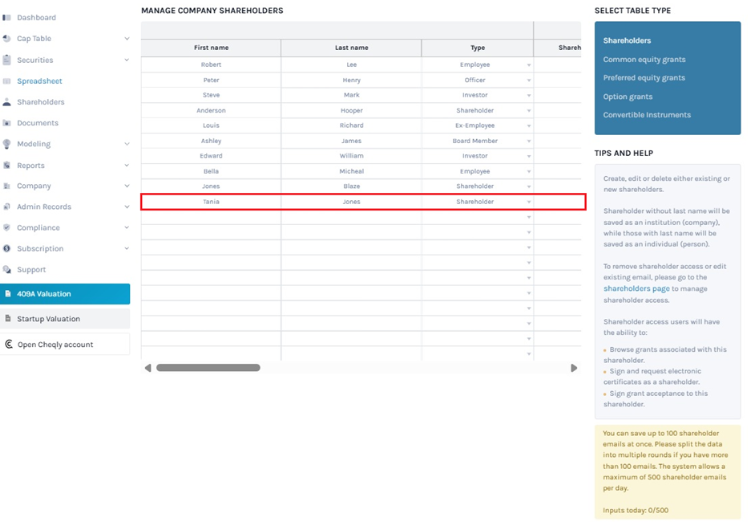Expand the Compliance menu chevron
749x522 pixels.
(127, 227)
